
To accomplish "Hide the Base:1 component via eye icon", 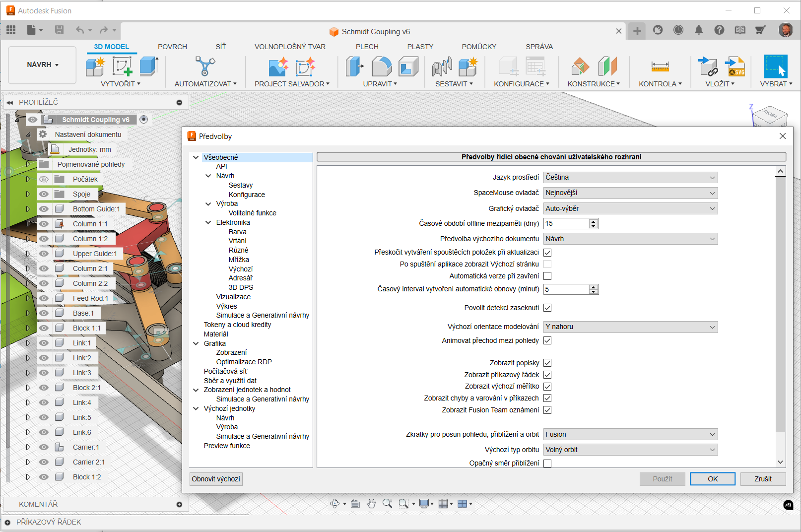I will (x=44, y=313).
